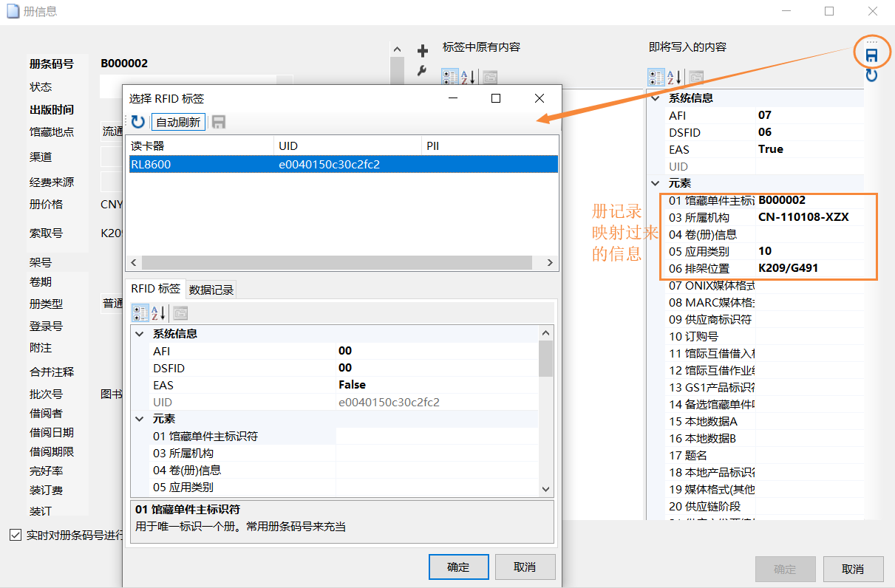The height and width of the screenshot is (588, 895).
Task: Click alphabetical sort icon under 即将写入的内容
Action: pyautogui.click(x=675, y=77)
